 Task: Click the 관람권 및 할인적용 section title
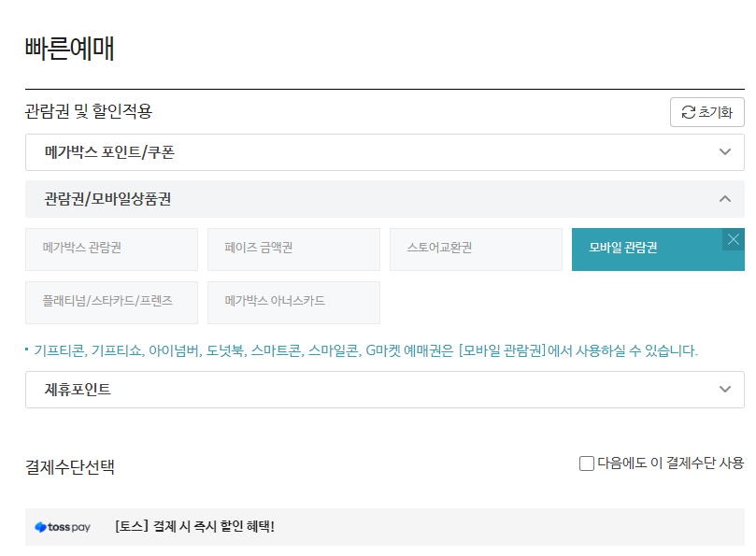89,111
